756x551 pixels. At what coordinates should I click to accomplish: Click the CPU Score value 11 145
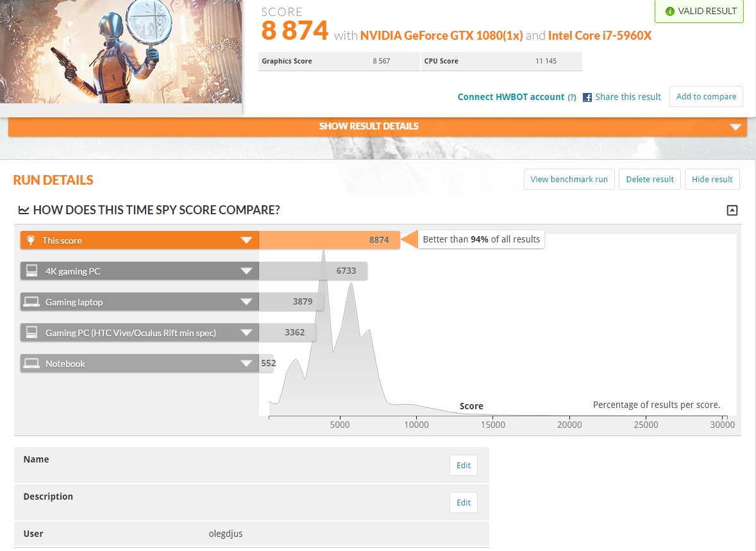546,62
